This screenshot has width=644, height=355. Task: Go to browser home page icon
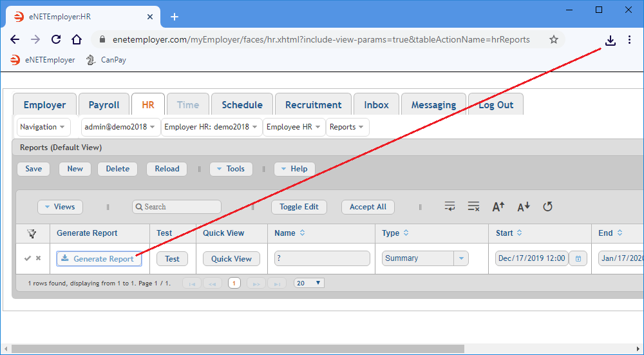pyautogui.click(x=77, y=39)
